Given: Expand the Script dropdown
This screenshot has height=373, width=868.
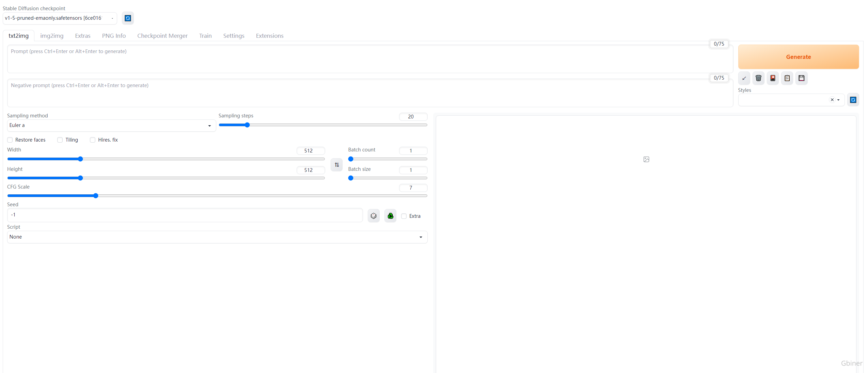Looking at the screenshot, I should coord(217,237).
